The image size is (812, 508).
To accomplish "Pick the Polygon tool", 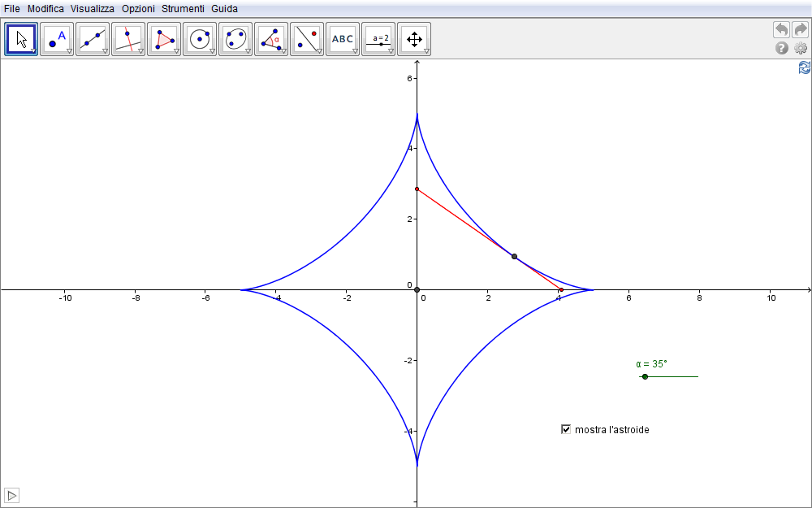I will pyautogui.click(x=164, y=39).
